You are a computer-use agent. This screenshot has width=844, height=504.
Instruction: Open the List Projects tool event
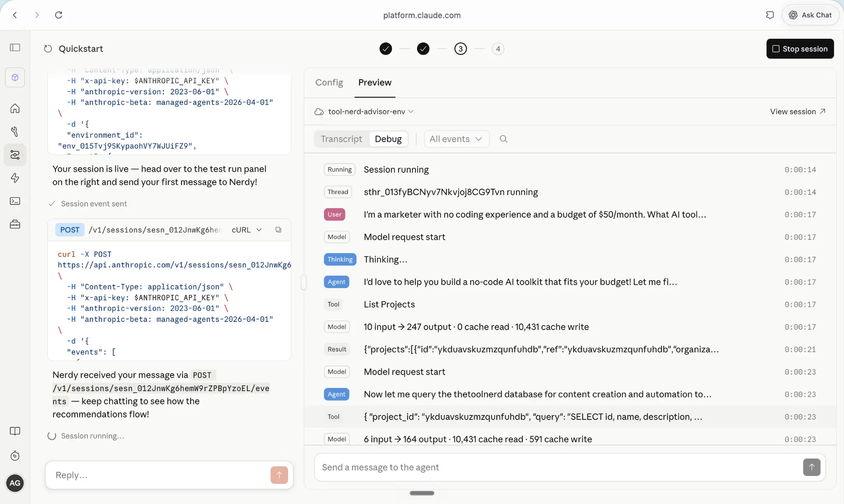[x=570, y=304]
